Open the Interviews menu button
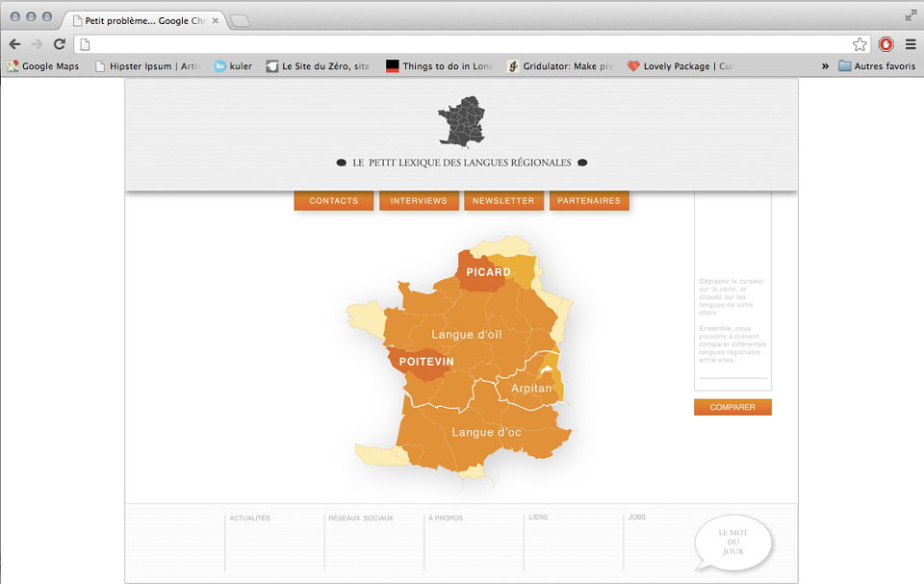Image resolution: width=924 pixels, height=584 pixels. coord(419,200)
